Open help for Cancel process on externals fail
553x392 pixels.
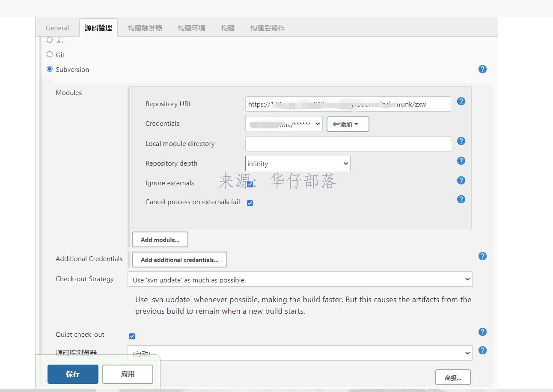461,199
